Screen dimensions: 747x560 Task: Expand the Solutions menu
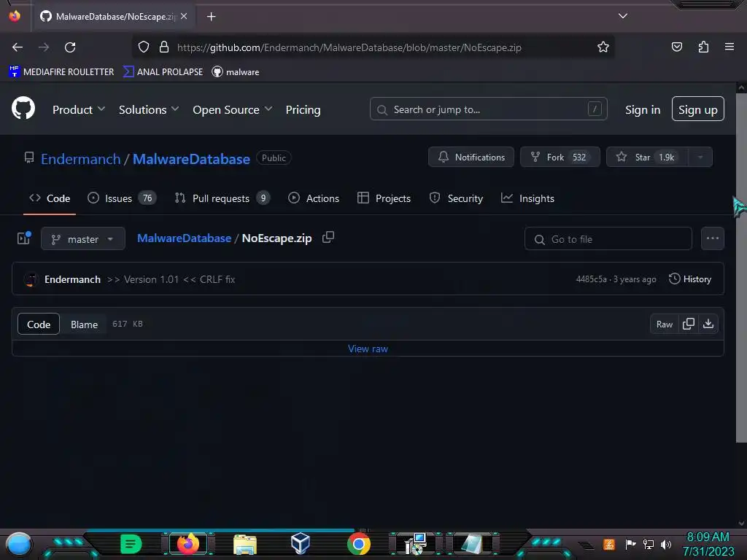(149, 109)
